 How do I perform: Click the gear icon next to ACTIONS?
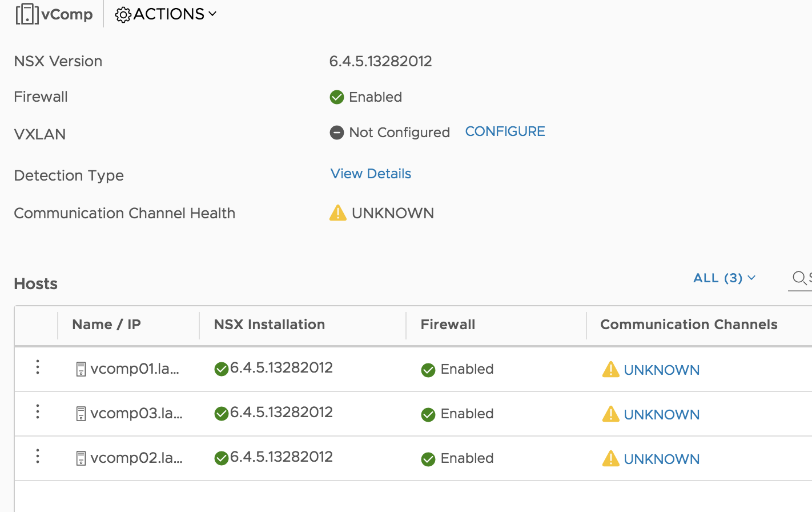(122, 14)
